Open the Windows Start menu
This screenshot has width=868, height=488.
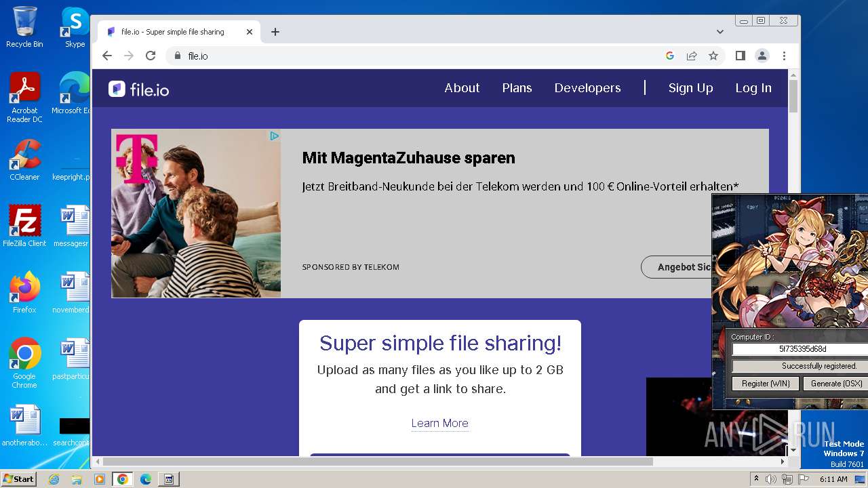click(18, 479)
